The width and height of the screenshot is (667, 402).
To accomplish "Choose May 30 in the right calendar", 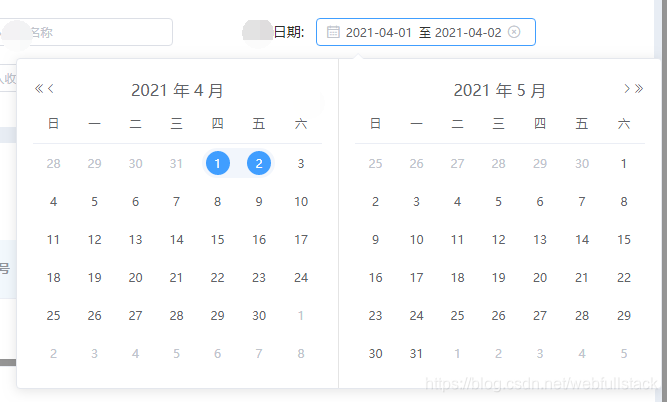I will (x=375, y=354).
